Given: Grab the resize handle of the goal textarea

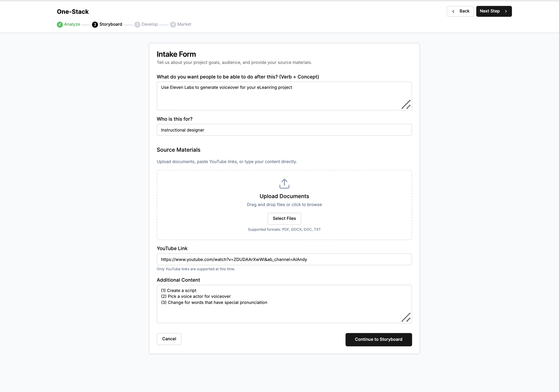Looking at the screenshot, I should click(x=406, y=105).
